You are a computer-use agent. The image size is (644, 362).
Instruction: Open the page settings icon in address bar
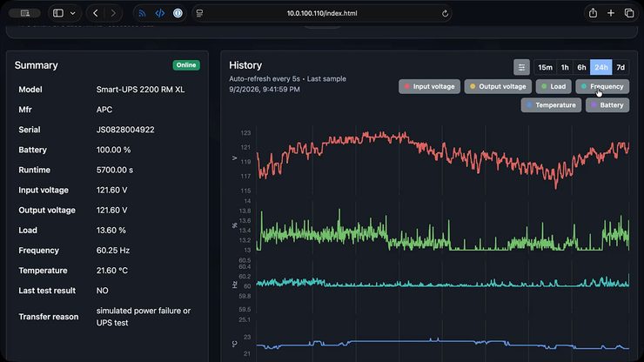point(199,13)
